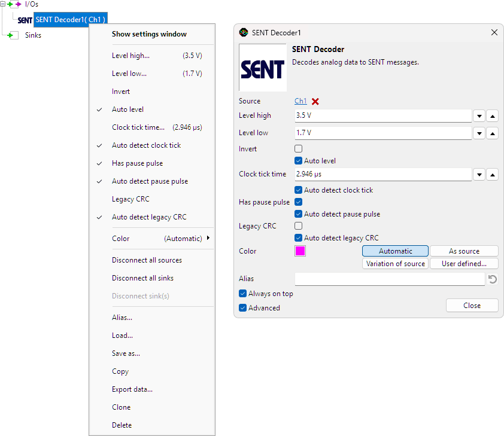Toggle Has pause pulse menu item

tap(152, 163)
